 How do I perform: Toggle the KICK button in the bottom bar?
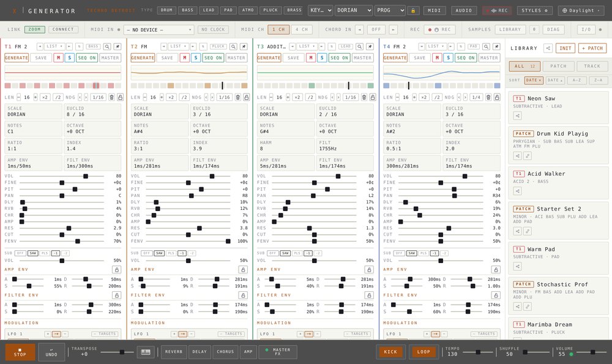tap(390, 352)
